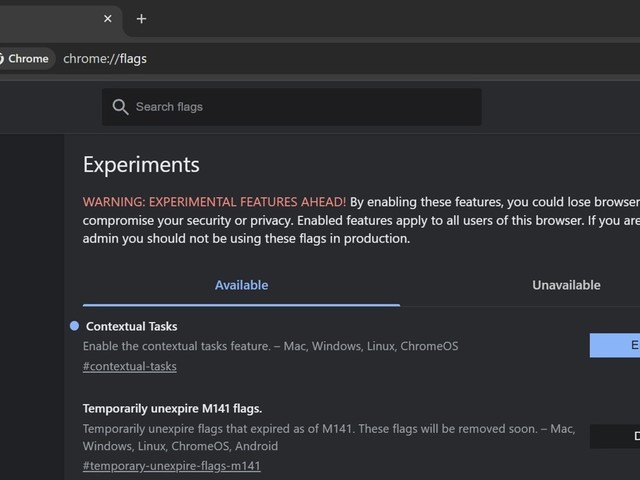Viewport: 640px width, 480px height.
Task: Click the blue dot beside Contextual Tasks
Action: [x=74, y=326]
